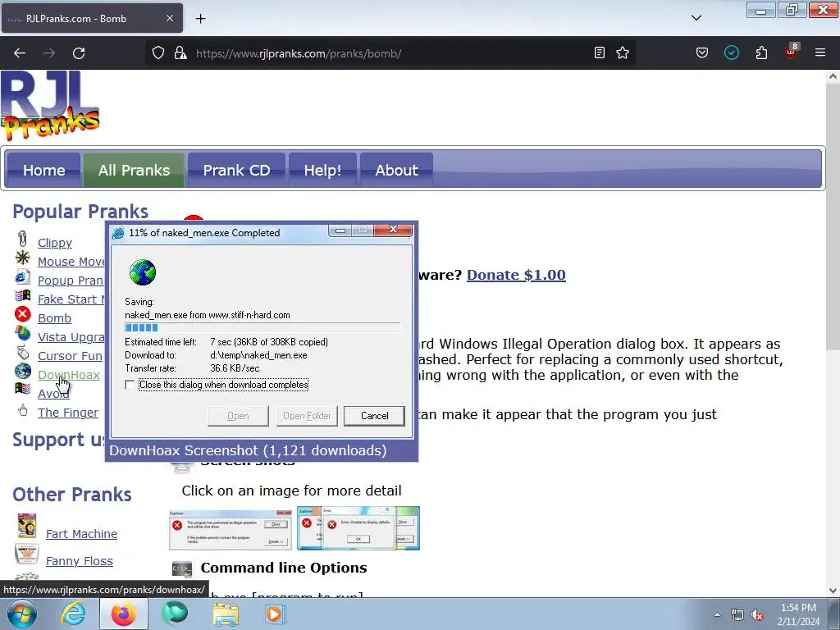Open the uBlock Origin icon with badge 8
Viewport: 840px width, 630px height.
(x=792, y=52)
